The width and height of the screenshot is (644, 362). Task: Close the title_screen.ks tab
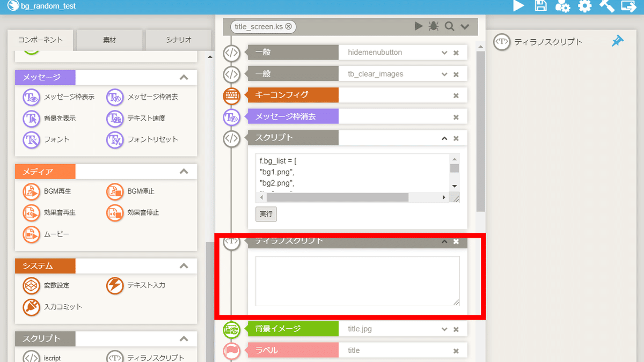coord(289,26)
